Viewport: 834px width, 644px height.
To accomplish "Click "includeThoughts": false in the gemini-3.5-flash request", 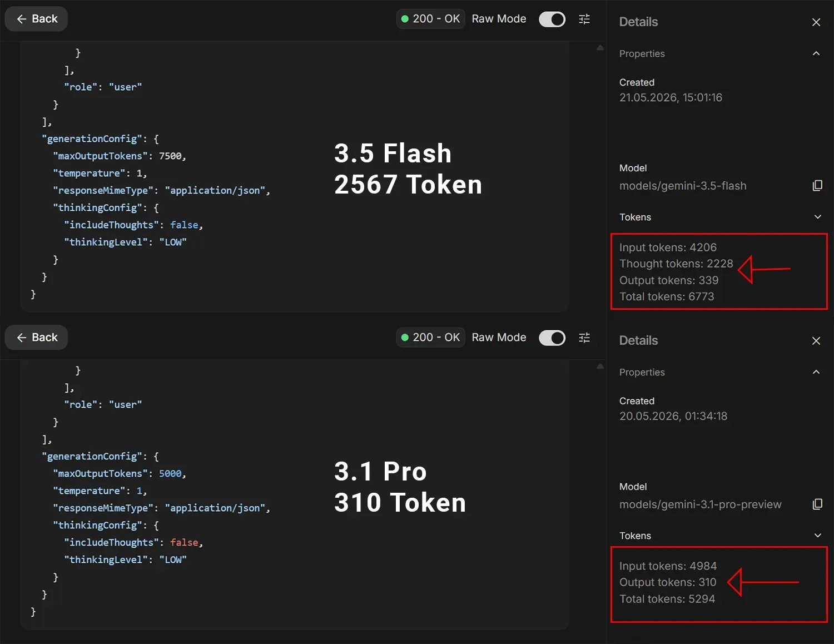I will (x=133, y=225).
